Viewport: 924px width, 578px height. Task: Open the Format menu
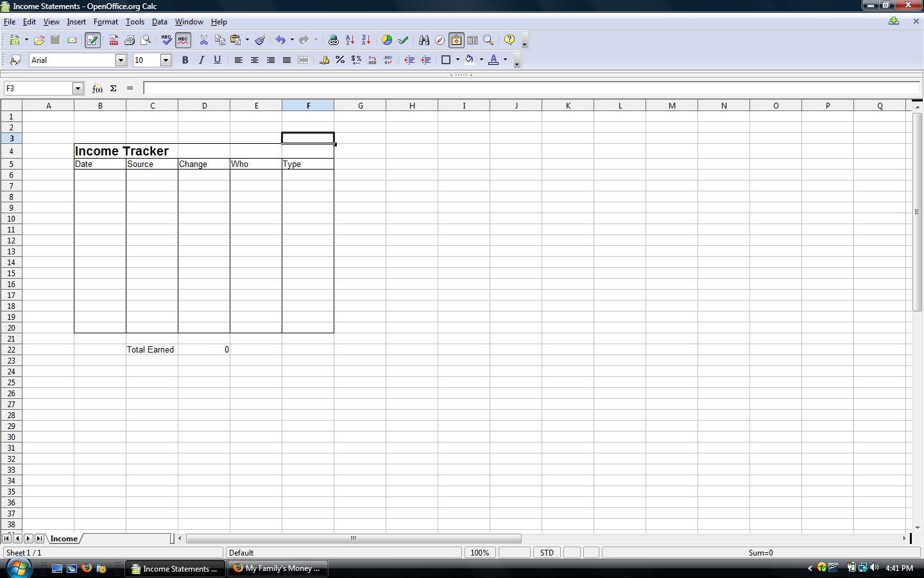105,22
